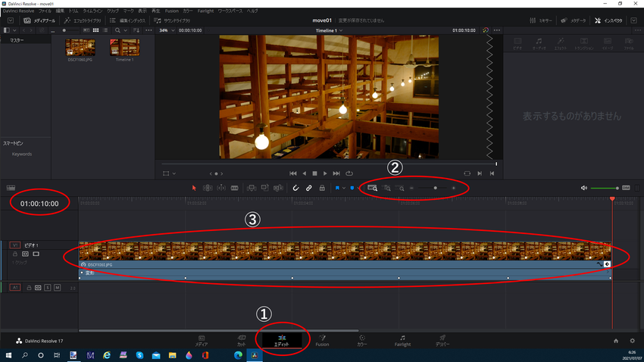Toggle the インスペクタ panel
This screenshot has height=362, width=644.
click(x=608, y=20)
